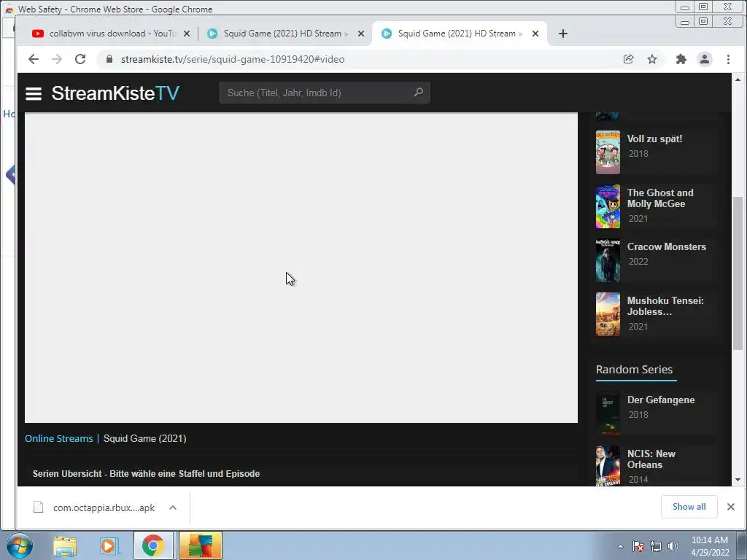Click the Random Series heading
The width and height of the screenshot is (747, 560).
(634, 370)
